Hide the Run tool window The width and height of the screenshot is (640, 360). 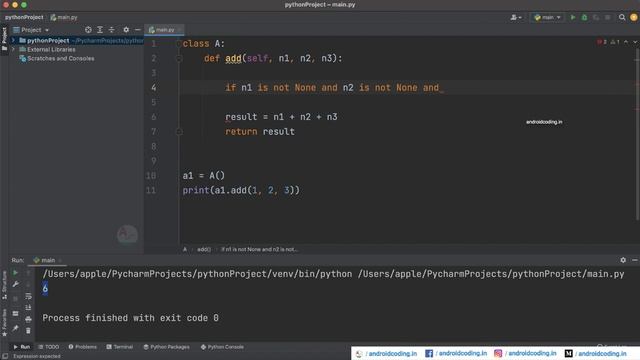click(635, 260)
